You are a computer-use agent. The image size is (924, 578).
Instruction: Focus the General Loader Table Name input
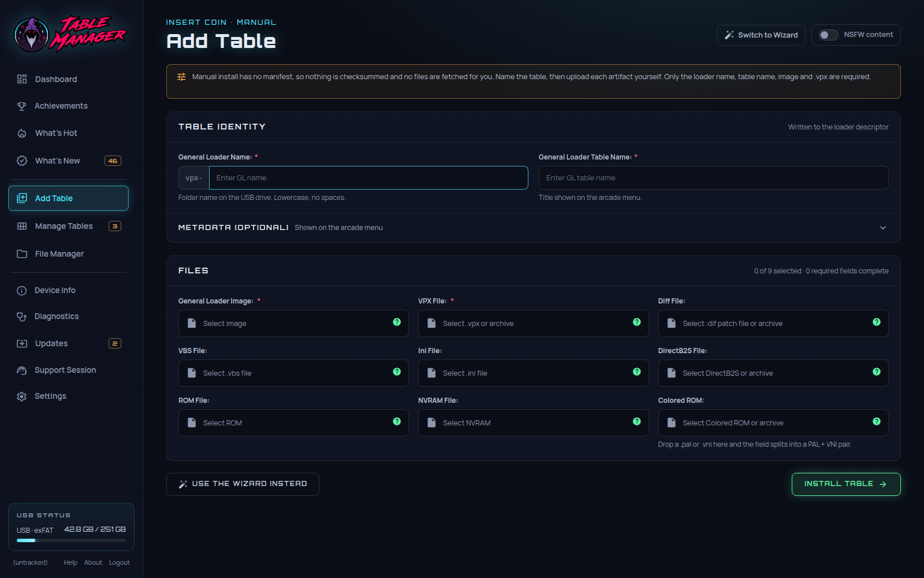[x=713, y=178]
